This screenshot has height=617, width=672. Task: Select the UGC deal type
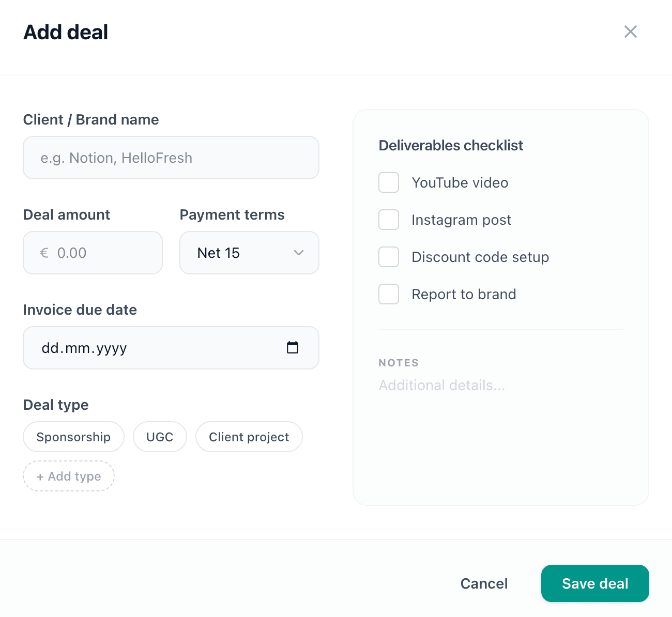click(160, 437)
